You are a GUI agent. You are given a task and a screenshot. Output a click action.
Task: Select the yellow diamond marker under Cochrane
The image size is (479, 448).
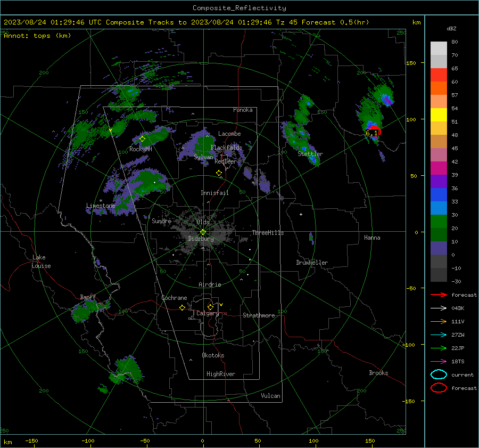182,308
